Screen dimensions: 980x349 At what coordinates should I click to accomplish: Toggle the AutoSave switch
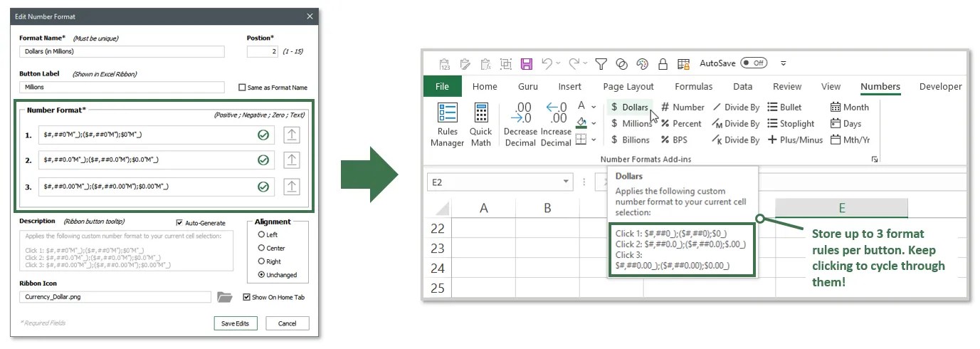pos(754,63)
